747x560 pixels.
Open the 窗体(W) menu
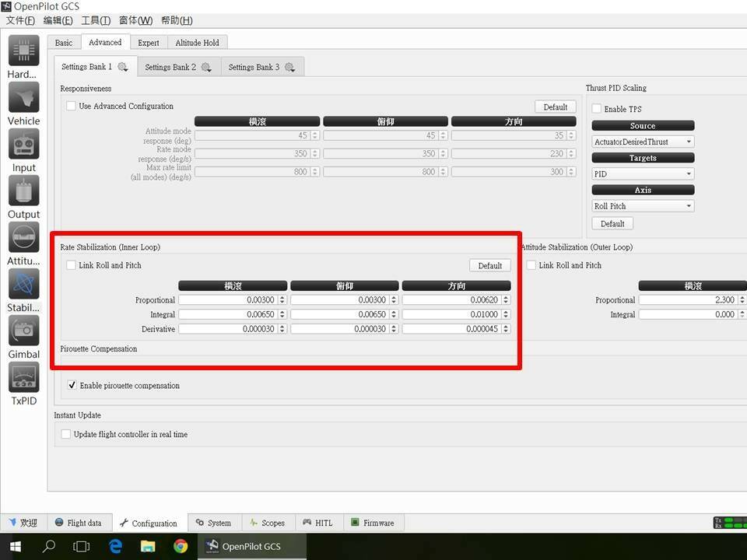(135, 20)
